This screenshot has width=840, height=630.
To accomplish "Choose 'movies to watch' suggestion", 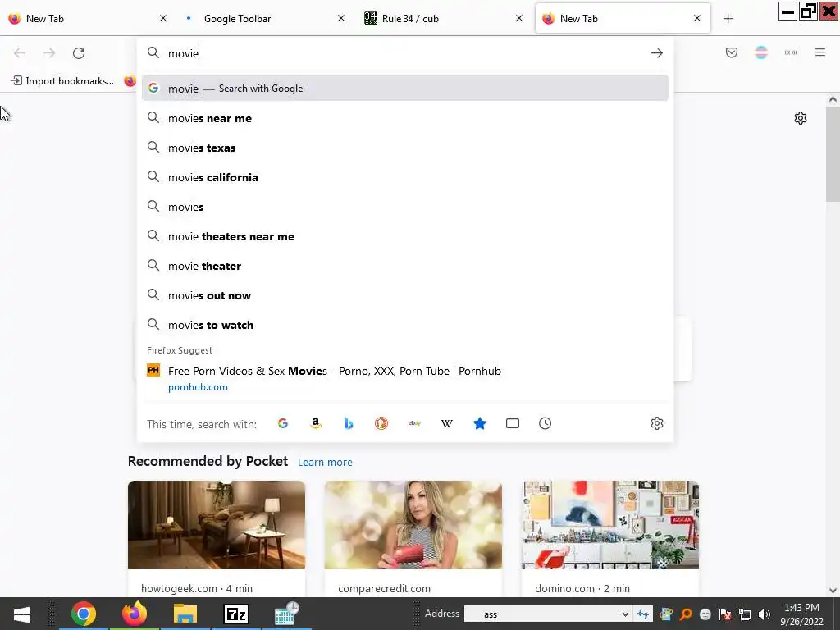I will [x=405, y=325].
